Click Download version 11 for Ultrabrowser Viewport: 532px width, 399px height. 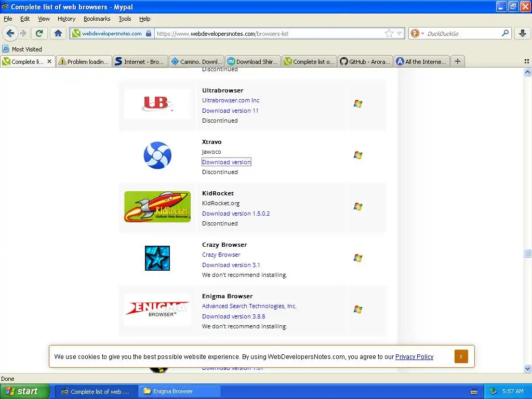tap(230, 111)
